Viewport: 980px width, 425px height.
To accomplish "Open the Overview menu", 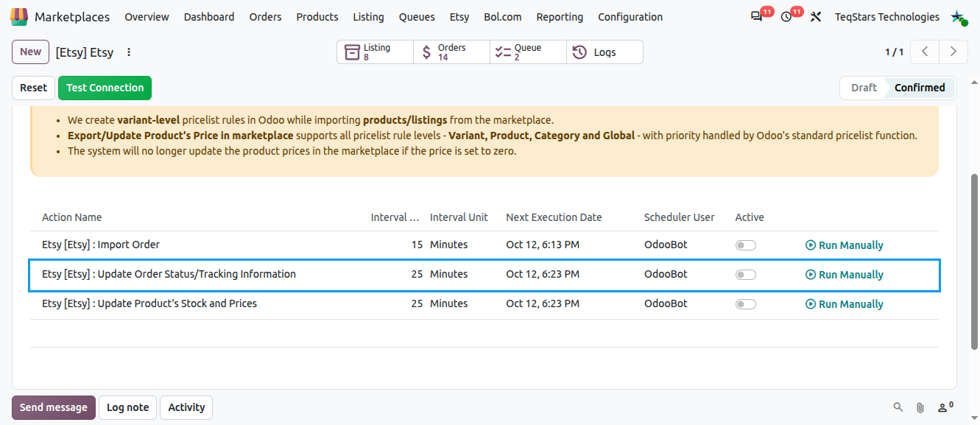I will (147, 17).
